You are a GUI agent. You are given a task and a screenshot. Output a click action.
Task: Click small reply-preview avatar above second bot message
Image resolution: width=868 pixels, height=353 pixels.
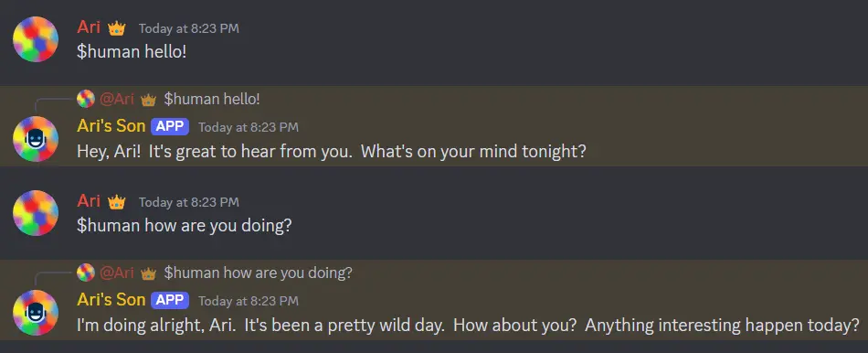click(x=86, y=273)
